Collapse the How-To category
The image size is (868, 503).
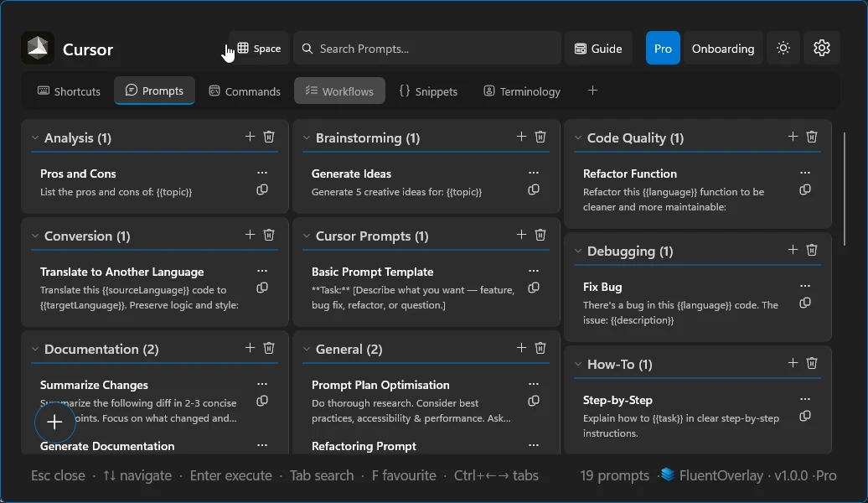click(x=577, y=364)
